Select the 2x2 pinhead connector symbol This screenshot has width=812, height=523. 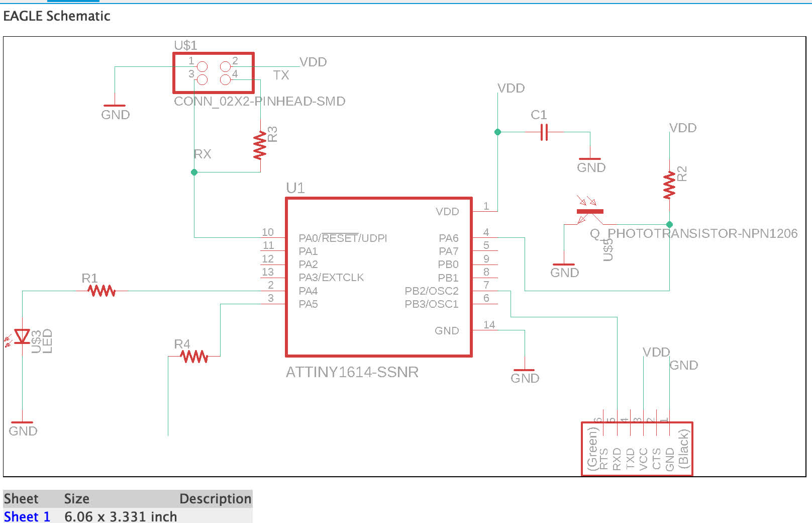[x=214, y=73]
